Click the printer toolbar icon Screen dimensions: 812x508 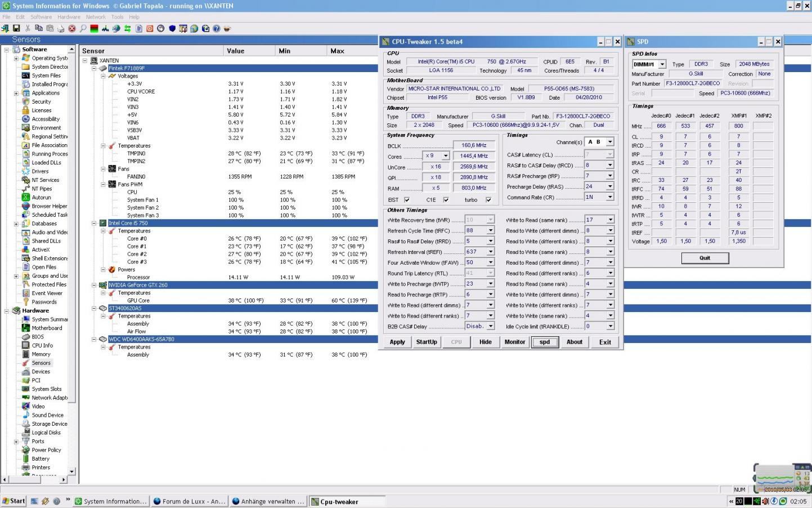61,28
